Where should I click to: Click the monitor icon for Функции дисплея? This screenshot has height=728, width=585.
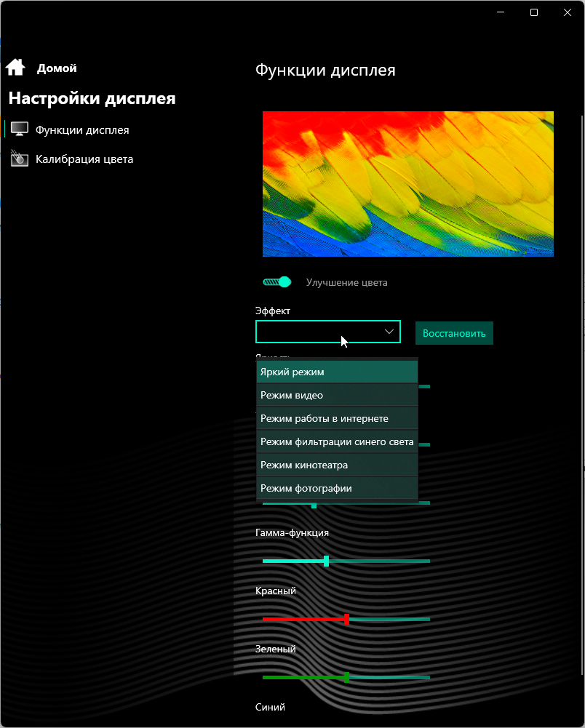20,129
